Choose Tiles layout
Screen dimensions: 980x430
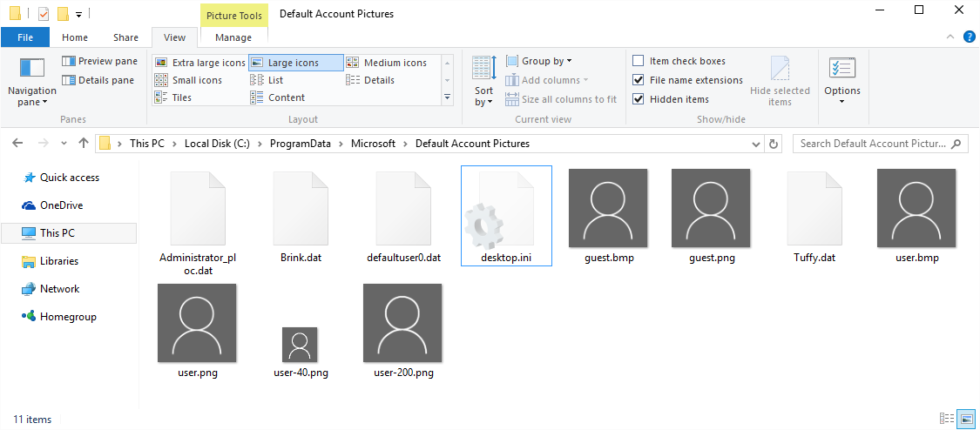(x=173, y=97)
